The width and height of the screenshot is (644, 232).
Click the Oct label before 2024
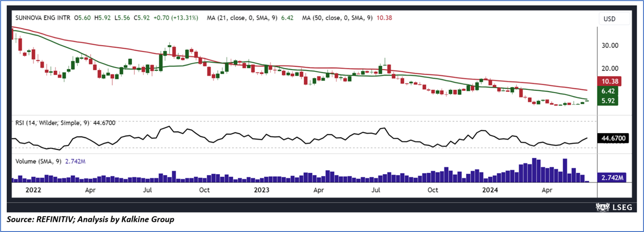tap(433, 190)
